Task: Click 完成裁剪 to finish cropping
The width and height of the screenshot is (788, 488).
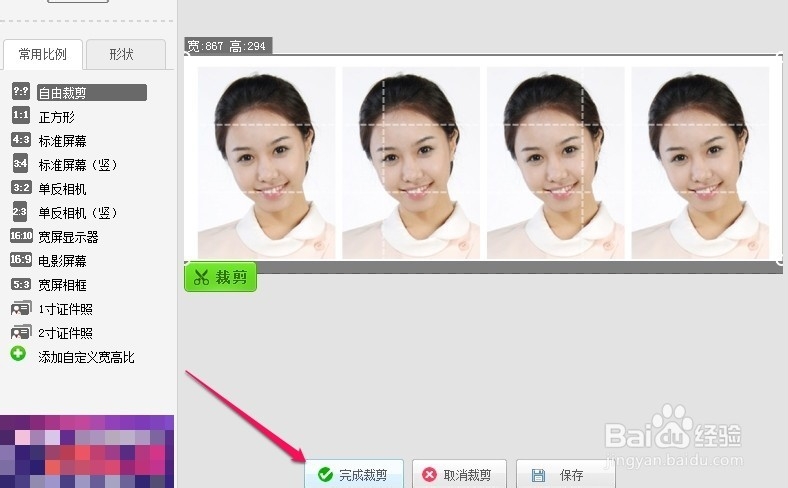Action: pos(354,474)
